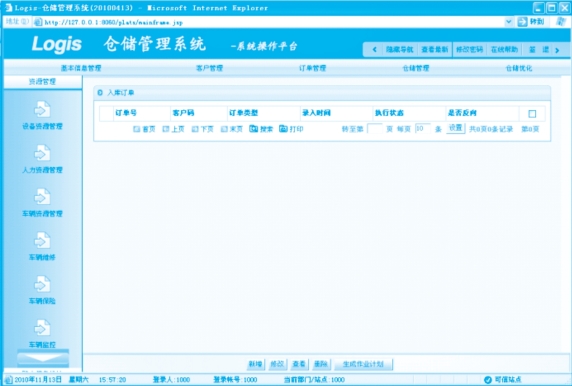Collapse the 入库订单 panel via round icon
This screenshot has width=572, height=386.
(x=100, y=93)
